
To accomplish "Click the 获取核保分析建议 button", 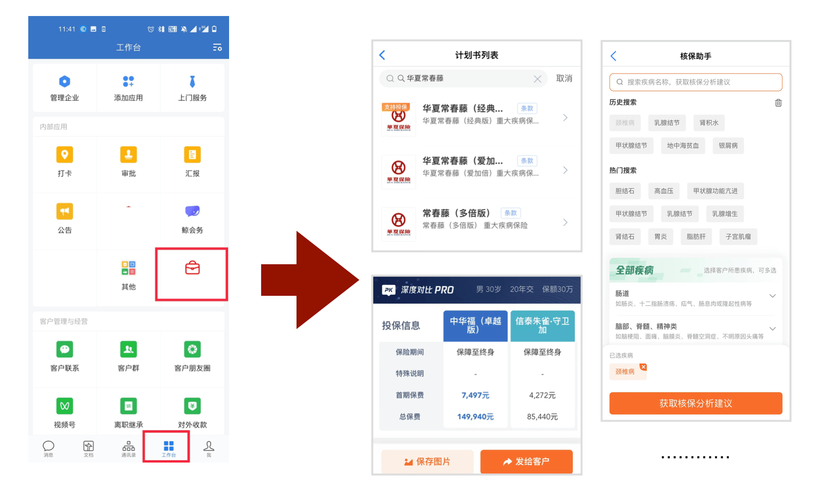I will (696, 403).
